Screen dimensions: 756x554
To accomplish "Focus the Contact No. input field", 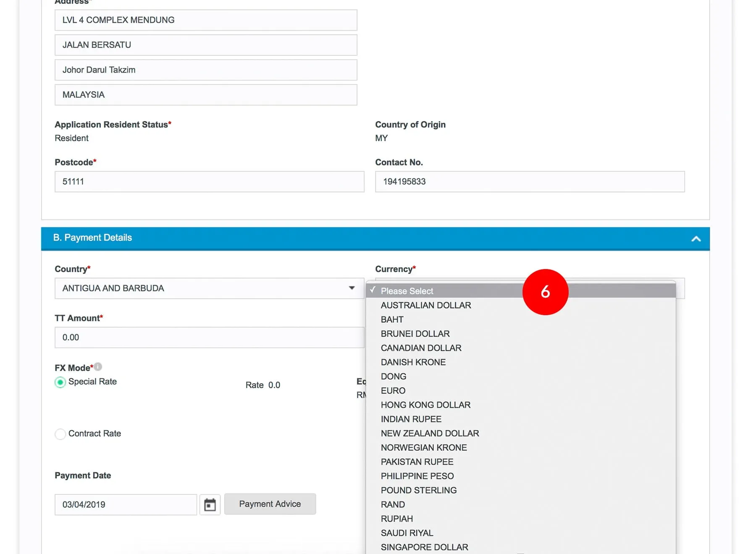I will coord(530,182).
